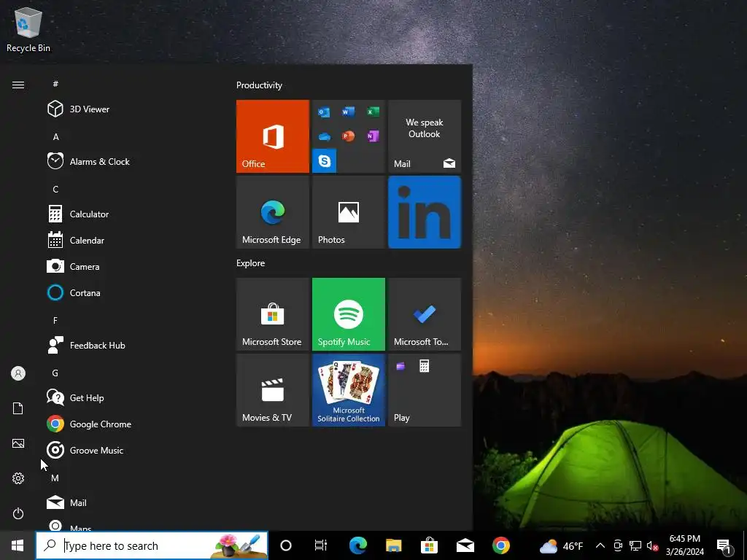
Task: Click the Windows Start button
Action: point(18,545)
